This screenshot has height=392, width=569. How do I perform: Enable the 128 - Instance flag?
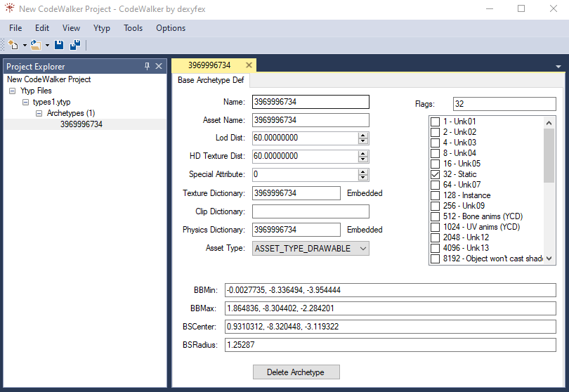click(435, 195)
